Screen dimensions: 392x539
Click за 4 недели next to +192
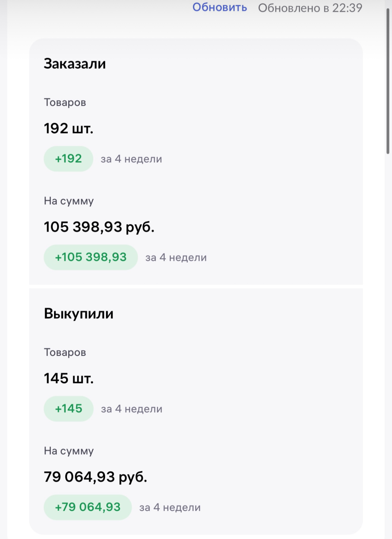coord(132,159)
